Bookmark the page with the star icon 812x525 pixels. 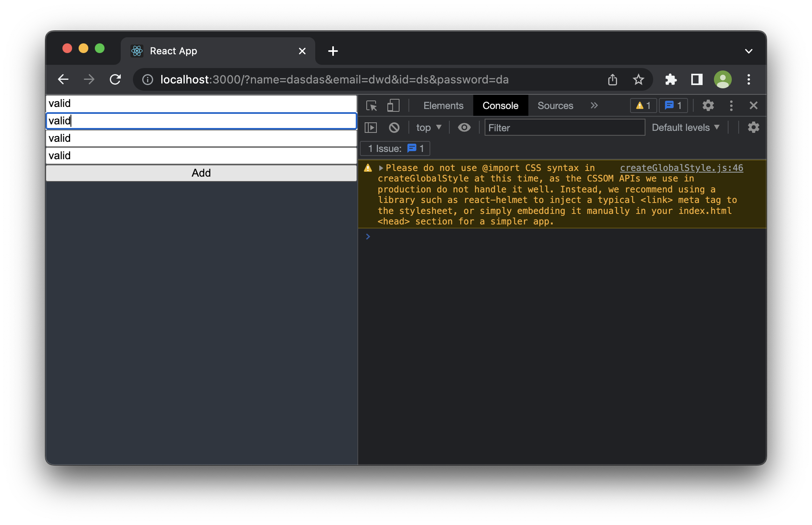click(639, 79)
